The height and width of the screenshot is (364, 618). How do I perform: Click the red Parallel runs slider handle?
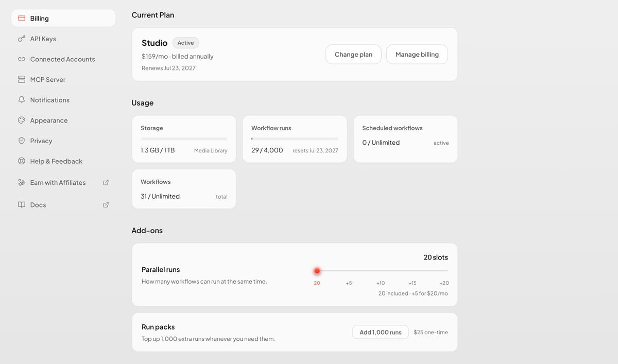point(317,271)
